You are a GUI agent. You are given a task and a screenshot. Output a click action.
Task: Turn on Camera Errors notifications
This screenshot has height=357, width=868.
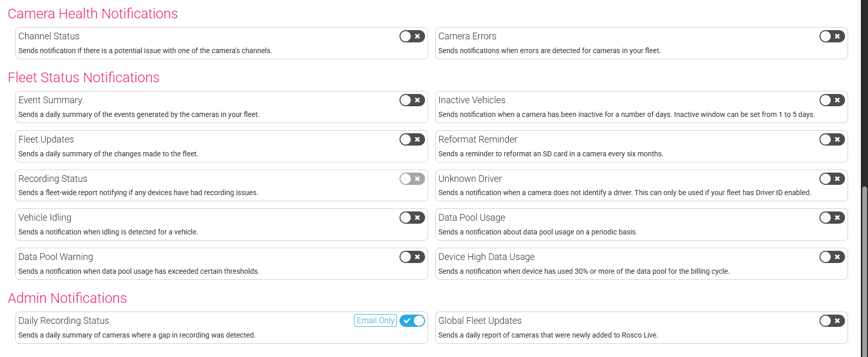pos(832,36)
